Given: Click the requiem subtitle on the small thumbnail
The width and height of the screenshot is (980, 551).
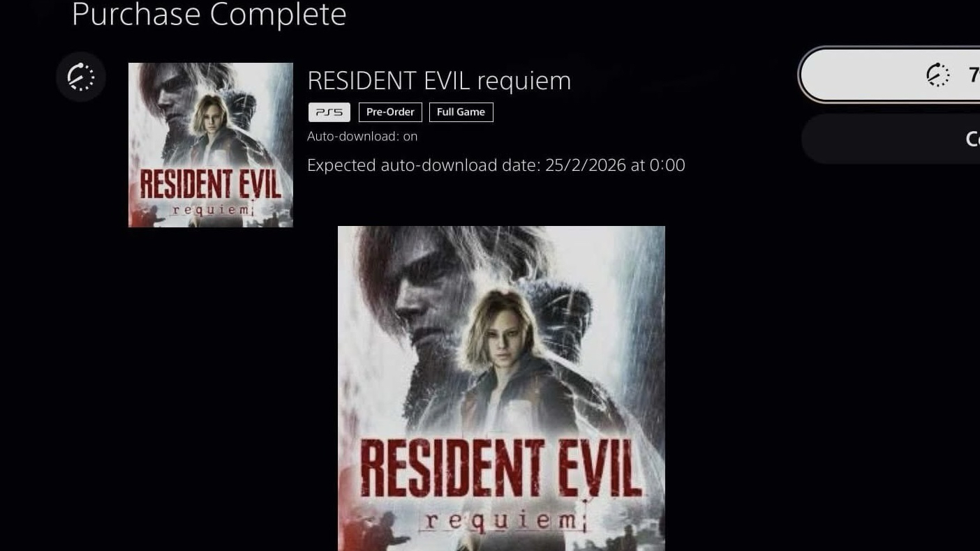Looking at the screenshot, I should point(211,209).
